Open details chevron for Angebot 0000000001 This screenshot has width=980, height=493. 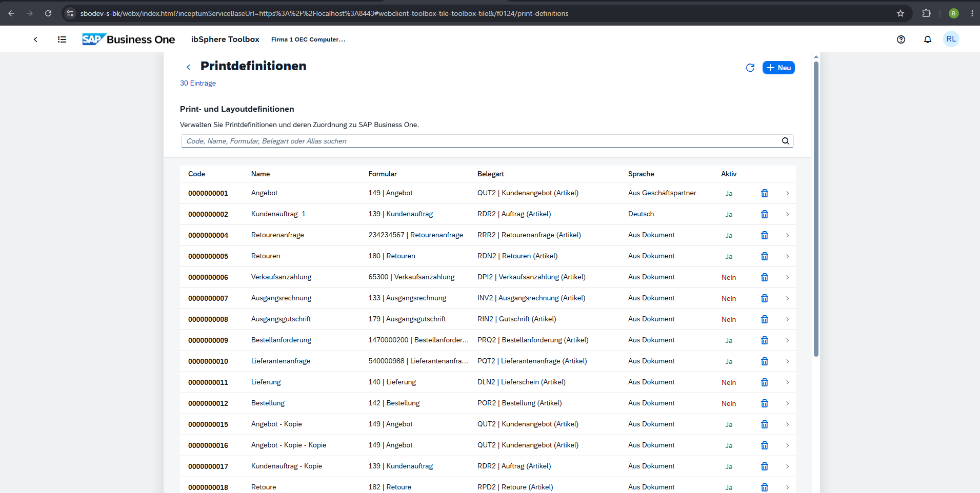point(787,193)
